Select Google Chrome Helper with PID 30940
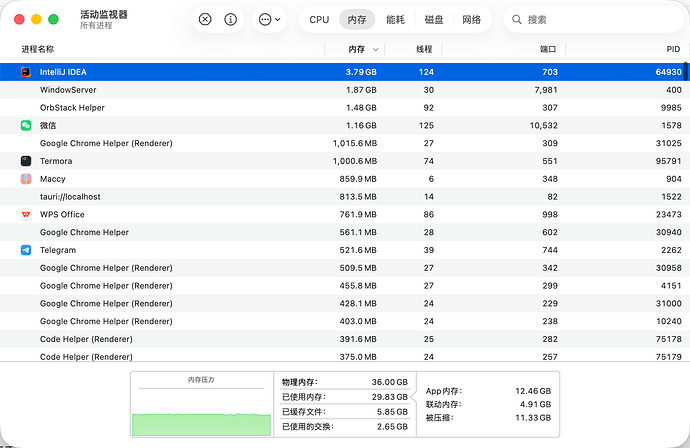The width and height of the screenshot is (690, 448). 343,232
